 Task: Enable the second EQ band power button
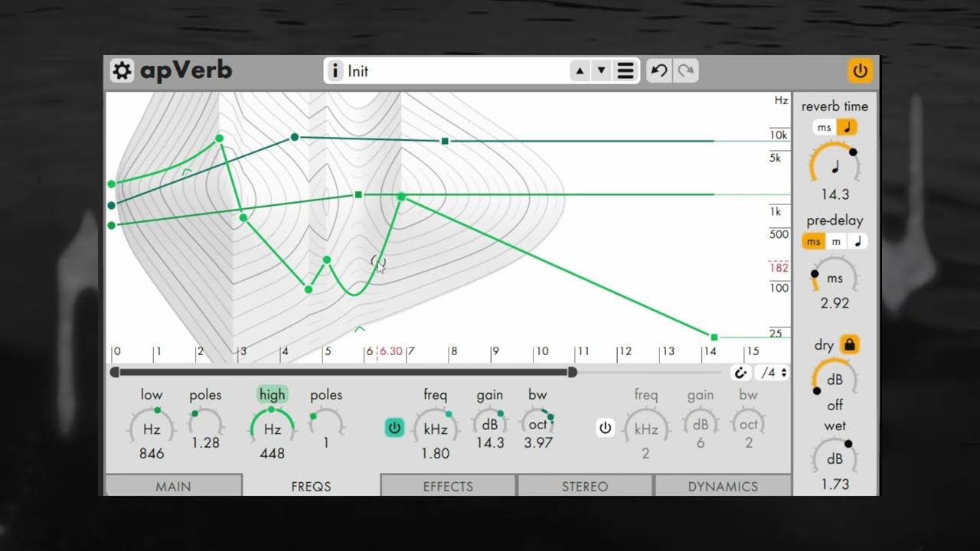tap(605, 428)
